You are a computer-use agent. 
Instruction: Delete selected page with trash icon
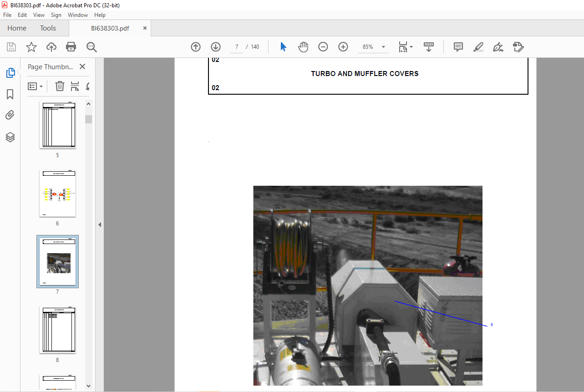[x=60, y=86]
